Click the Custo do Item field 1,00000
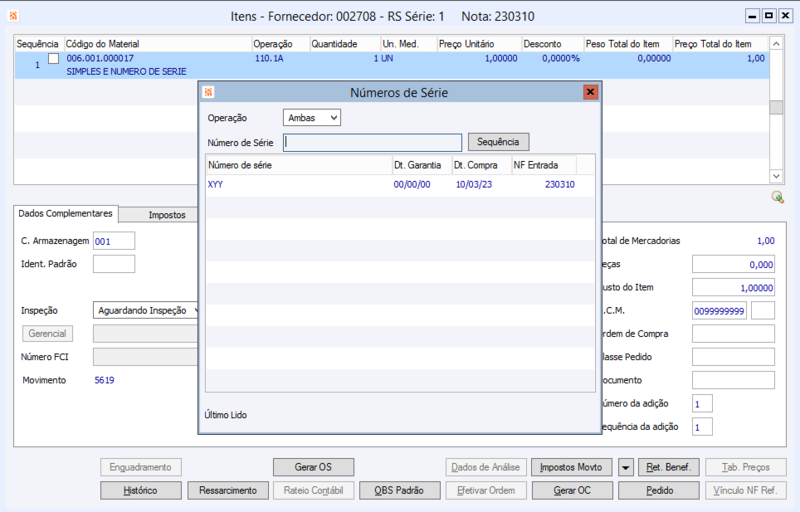Image resolution: width=800 pixels, height=512 pixels. pos(733,288)
